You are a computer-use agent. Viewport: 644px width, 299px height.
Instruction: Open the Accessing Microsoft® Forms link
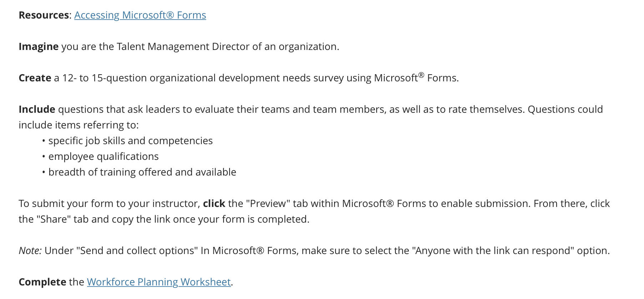tap(140, 15)
